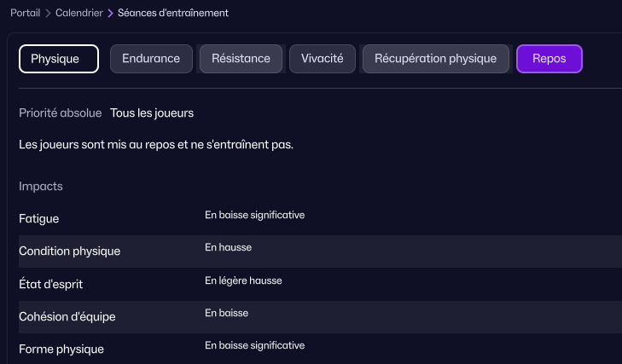Choose the Endurance training session
Screen dimensions: 622x364
pyautogui.click(x=151, y=59)
